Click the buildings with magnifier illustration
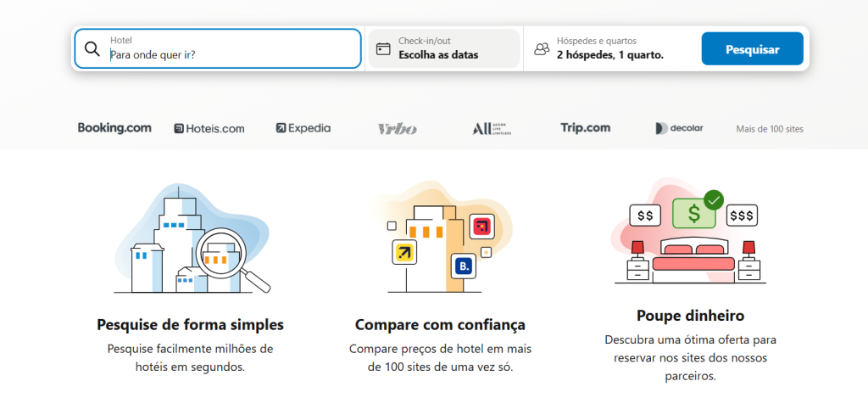 (191, 240)
